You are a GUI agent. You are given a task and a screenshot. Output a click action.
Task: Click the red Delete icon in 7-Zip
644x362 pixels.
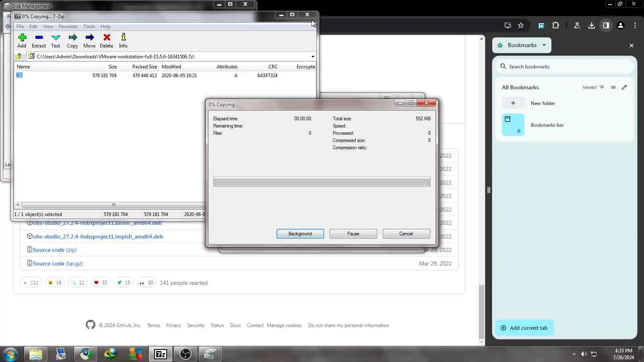click(107, 41)
